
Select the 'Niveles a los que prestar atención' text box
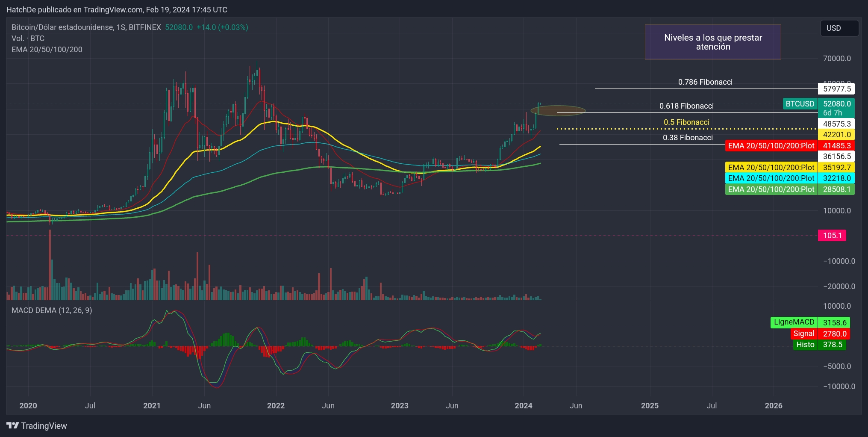click(x=713, y=42)
